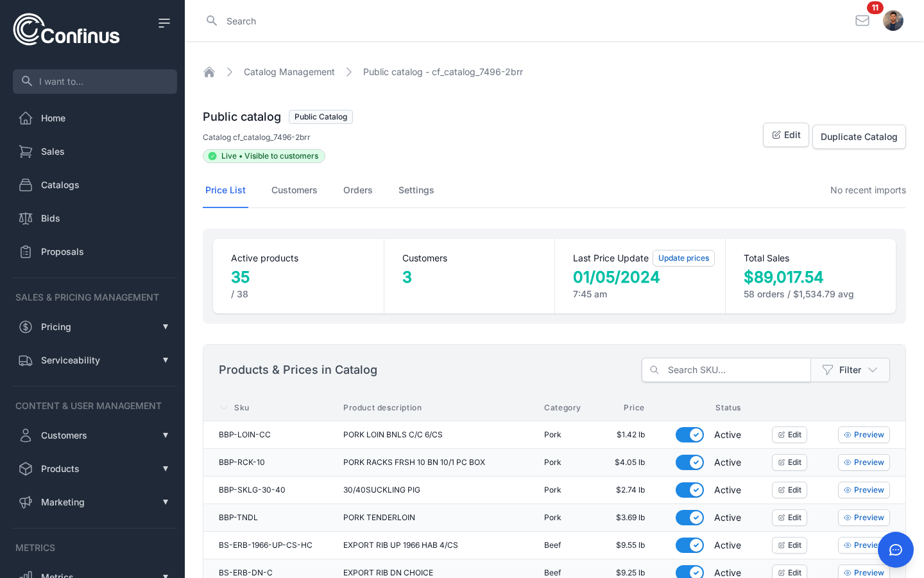Click the mail envelope icon in the top bar
Screen dimensions: 924x578
point(862,21)
